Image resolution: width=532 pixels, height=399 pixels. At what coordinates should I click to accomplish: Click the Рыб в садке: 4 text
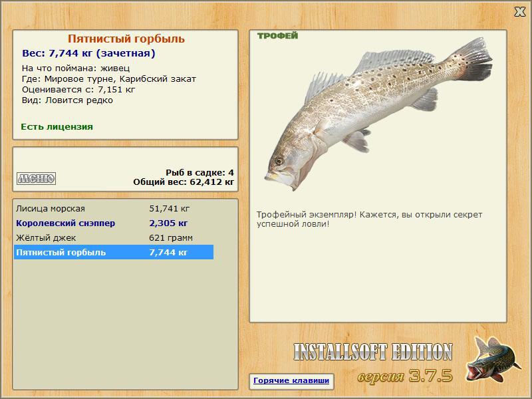click(200, 173)
